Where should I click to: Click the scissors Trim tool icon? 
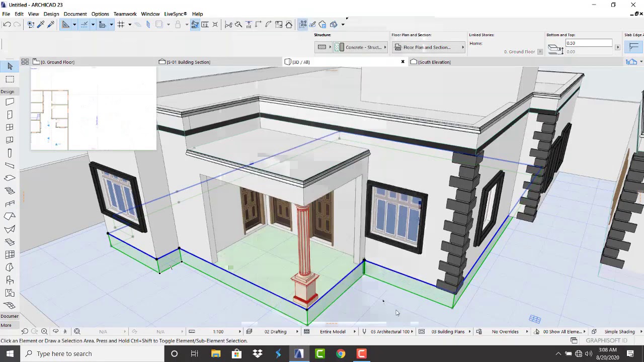point(228,24)
